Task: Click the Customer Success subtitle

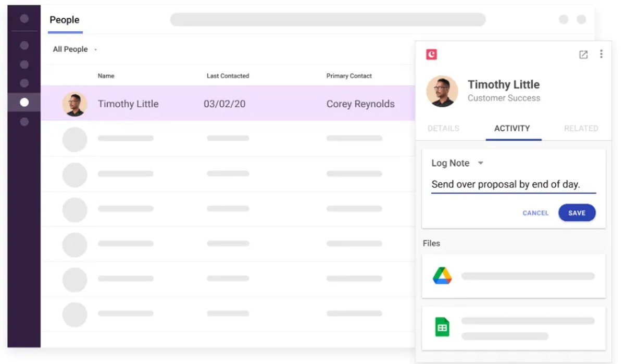Action: (504, 98)
